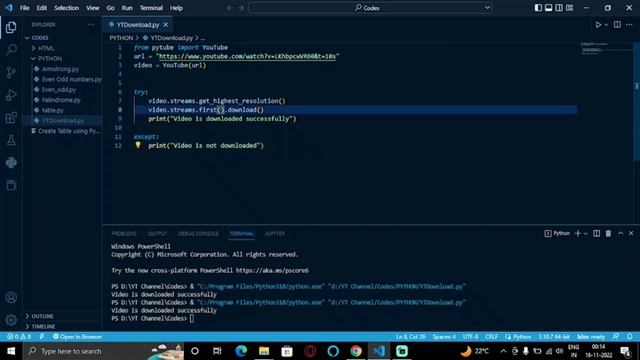Add a new terminal with plus icon
640x360 pixels.
point(578,233)
